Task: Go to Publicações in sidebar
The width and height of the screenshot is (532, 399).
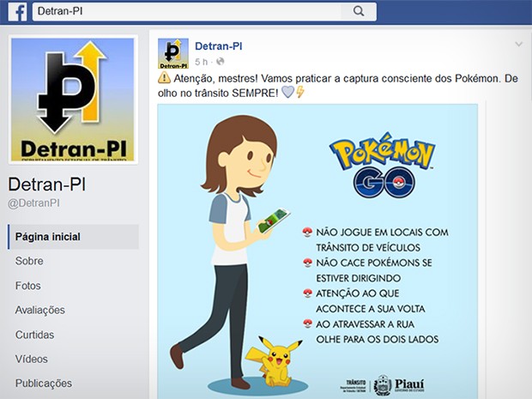Action: pyautogui.click(x=44, y=384)
